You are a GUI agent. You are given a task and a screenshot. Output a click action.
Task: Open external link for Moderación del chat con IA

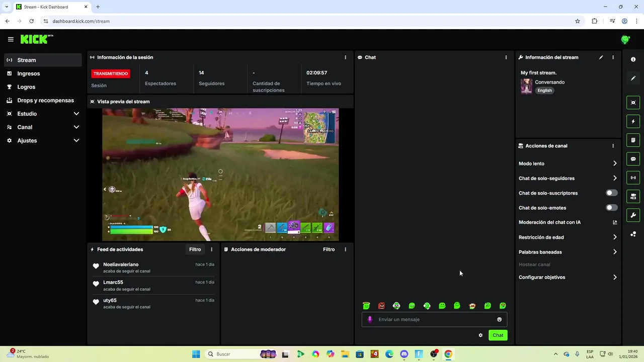(615, 222)
